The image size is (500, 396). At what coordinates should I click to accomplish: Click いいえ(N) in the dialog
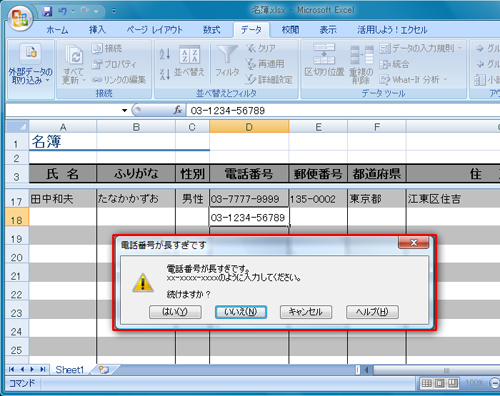point(241,312)
